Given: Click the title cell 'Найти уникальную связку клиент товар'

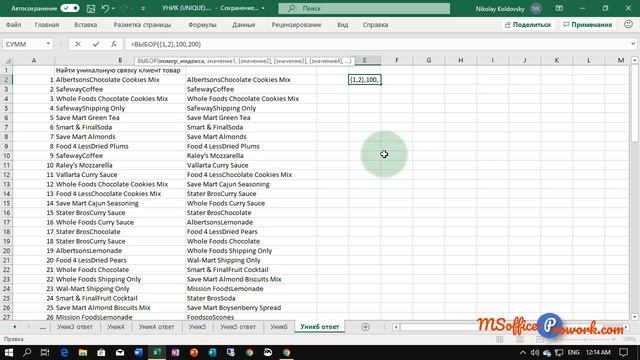Looking at the screenshot, I should pos(118,70).
